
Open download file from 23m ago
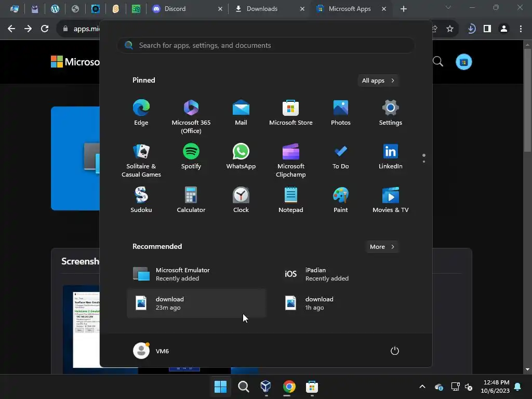(196, 303)
